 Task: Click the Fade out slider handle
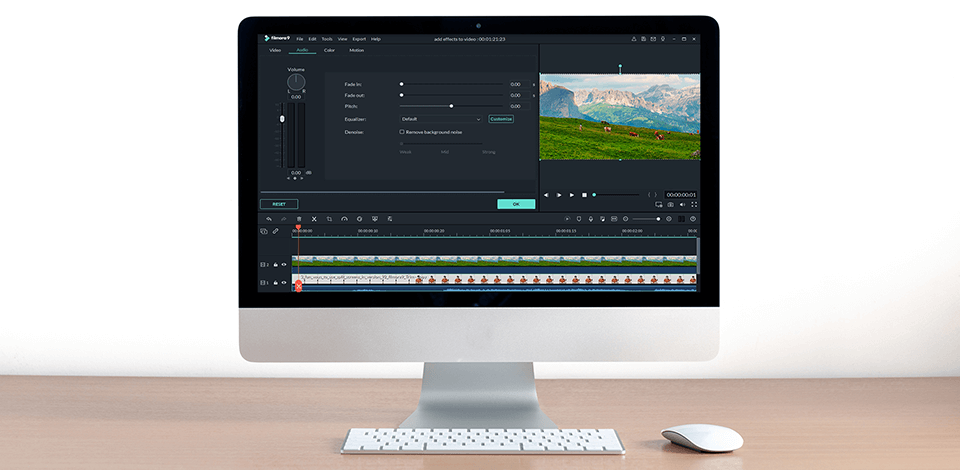pos(402,95)
